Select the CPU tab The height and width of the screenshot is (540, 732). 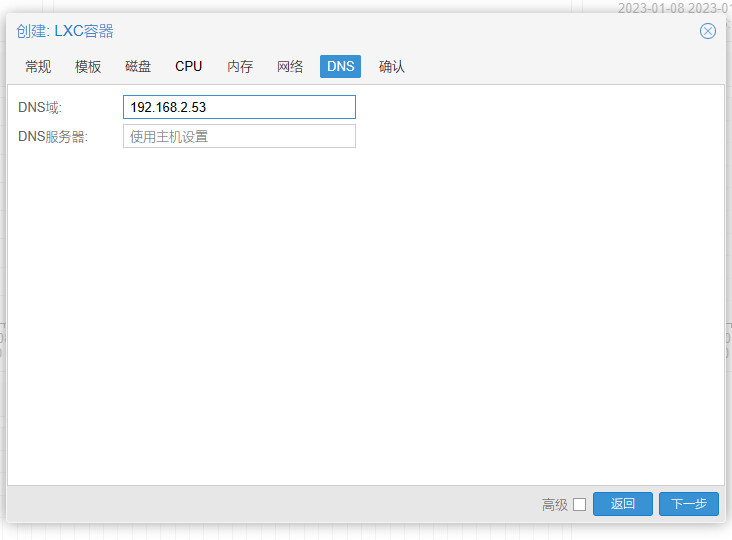(189, 66)
